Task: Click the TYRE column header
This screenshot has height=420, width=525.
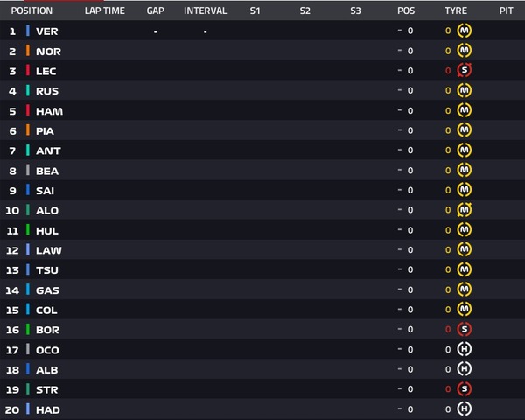Action: coord(456,11)
